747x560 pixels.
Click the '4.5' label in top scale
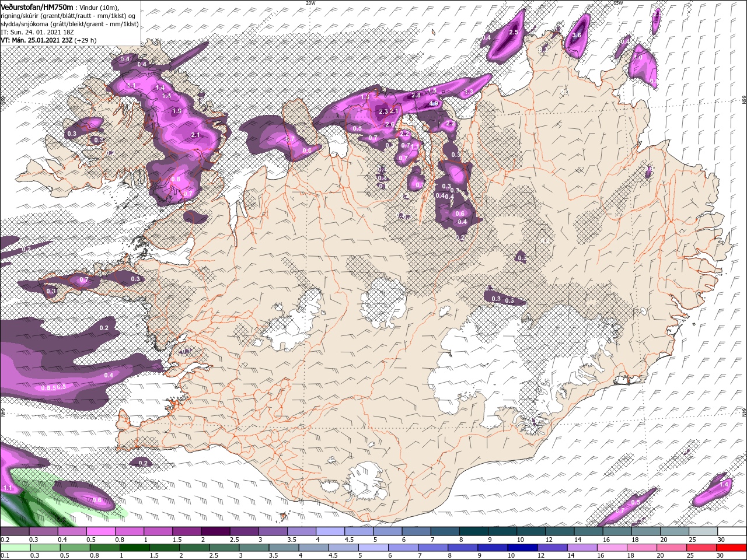[350, 540]
